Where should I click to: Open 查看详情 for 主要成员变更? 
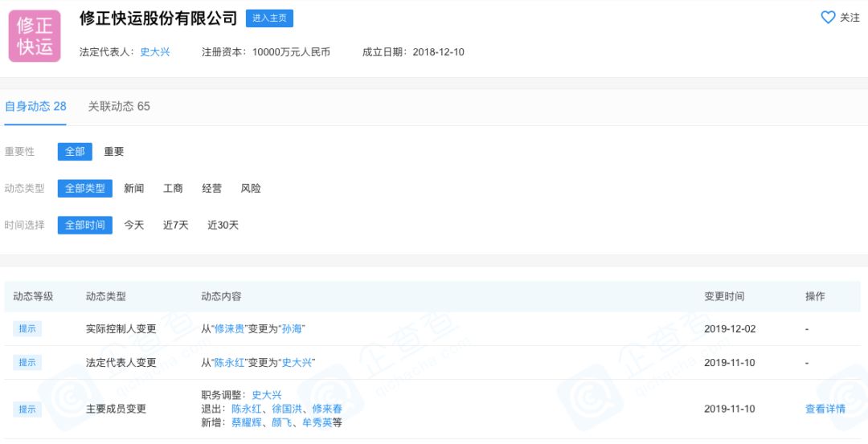pyautogui.click(x=825, y=409)
